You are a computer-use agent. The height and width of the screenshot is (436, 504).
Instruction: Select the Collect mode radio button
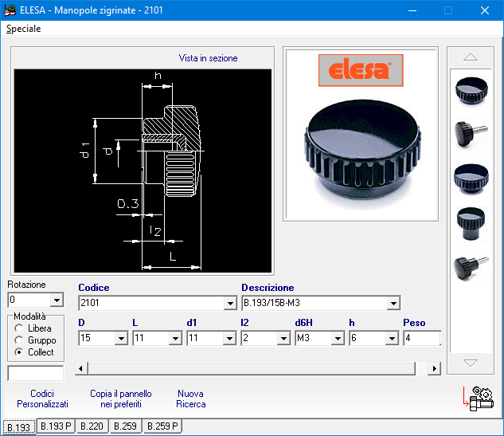(18, 352)
